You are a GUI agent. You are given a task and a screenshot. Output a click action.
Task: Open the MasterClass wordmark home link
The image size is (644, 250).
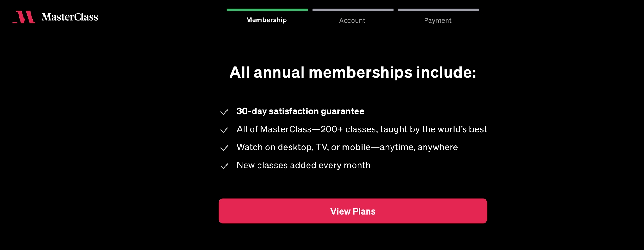[70, 17]
